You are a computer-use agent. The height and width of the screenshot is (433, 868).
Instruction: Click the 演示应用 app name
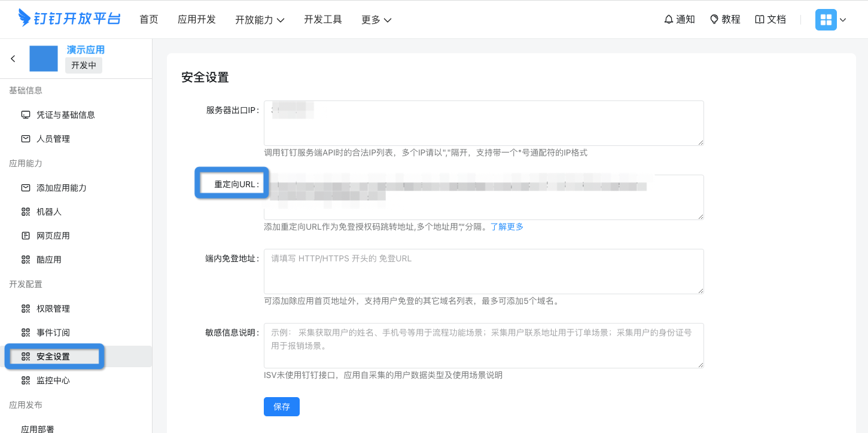[x=86, y=50]
